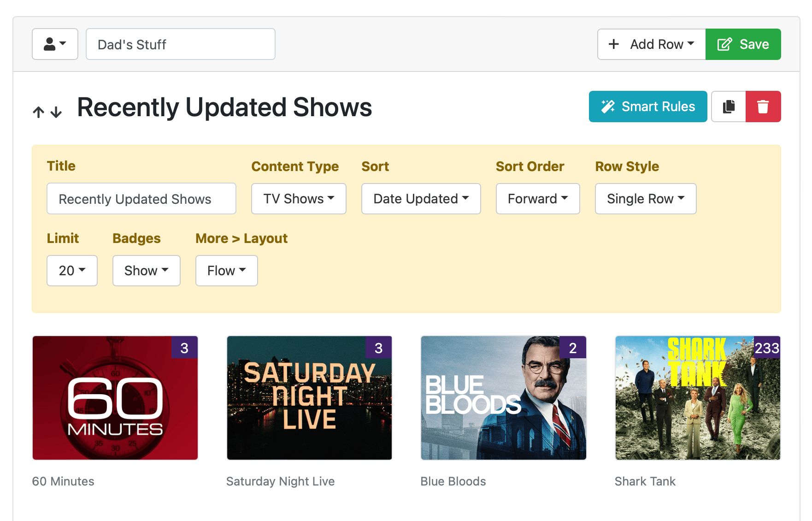Image resolution: width=812 pixels, height=521 pixels.
Task: Open the Flow layout dropdown
Action: (226, 271)
